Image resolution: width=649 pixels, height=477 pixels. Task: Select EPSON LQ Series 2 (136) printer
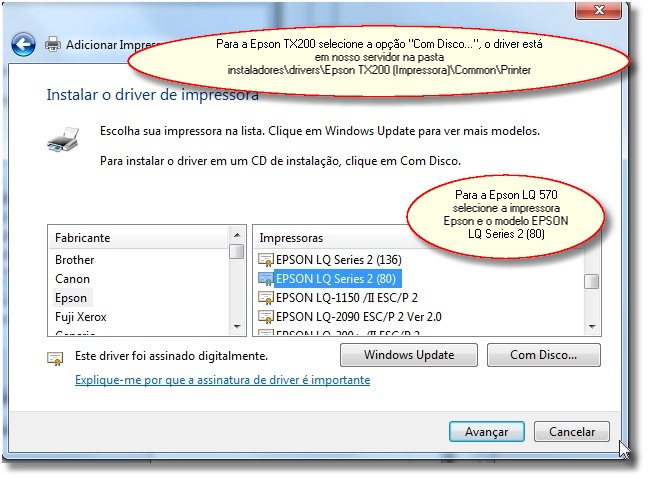(x=339, y=260)
